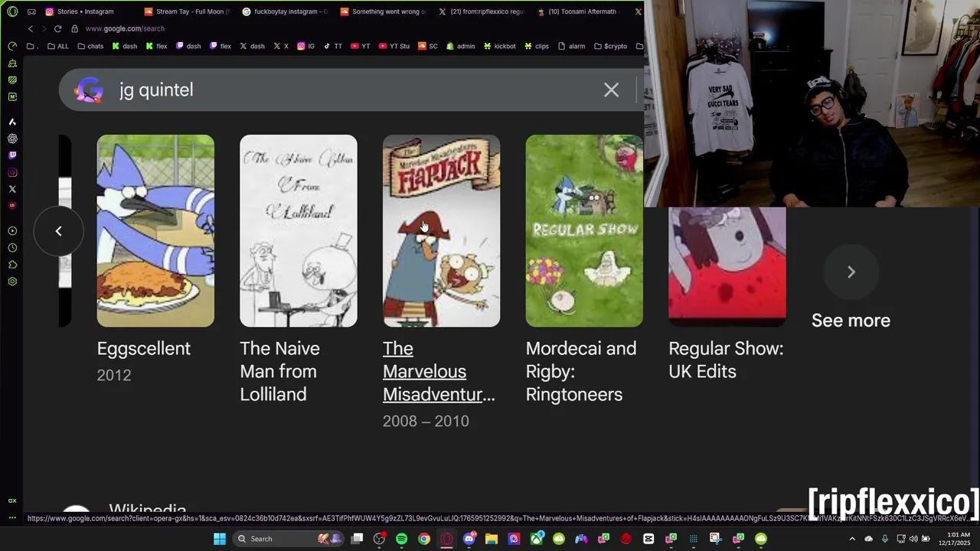The image size is (980, 551).
Task: Click the microphone system tray icon
Action: [885, 539]
